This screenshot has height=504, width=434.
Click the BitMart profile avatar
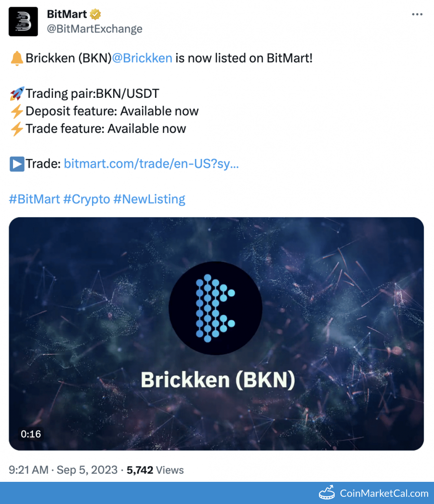[x=23, y=22]
